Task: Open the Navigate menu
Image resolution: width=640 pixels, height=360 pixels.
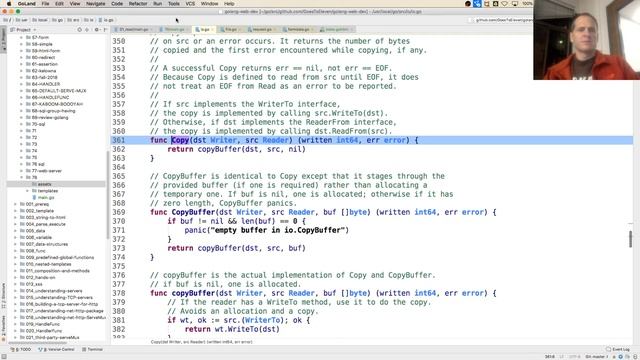Action: coord(96,4)
